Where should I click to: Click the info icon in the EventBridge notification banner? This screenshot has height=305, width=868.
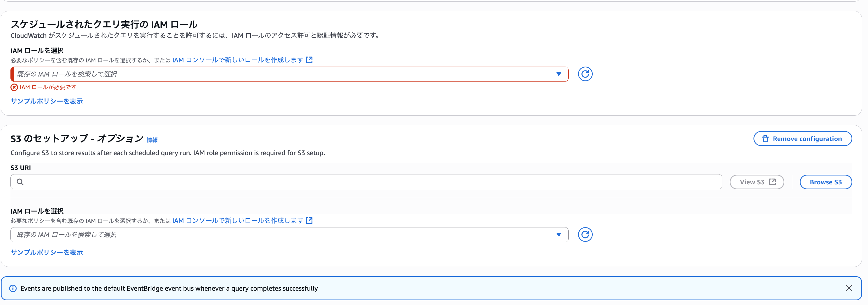(13, 288)
